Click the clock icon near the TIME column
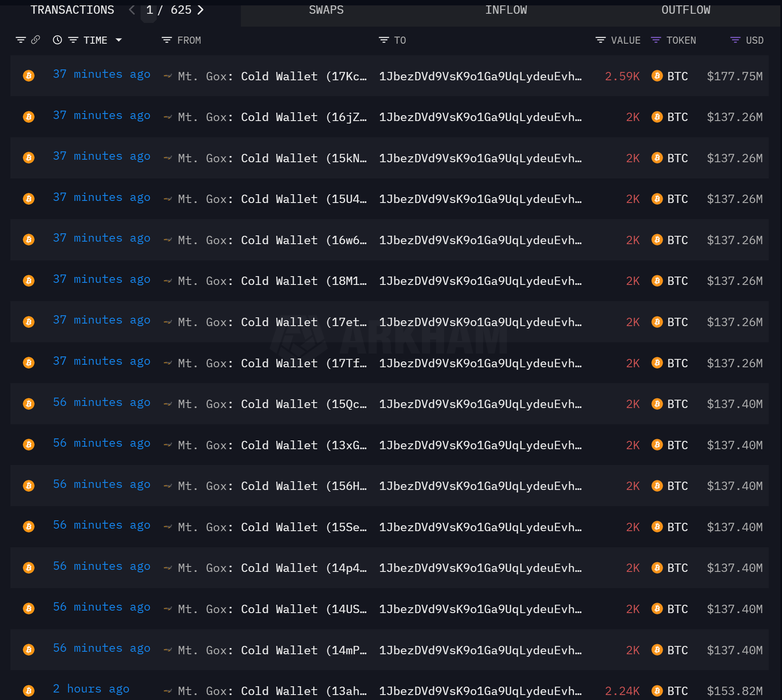The height and width of the screenshot is (700, 782). tap(57, 40)
